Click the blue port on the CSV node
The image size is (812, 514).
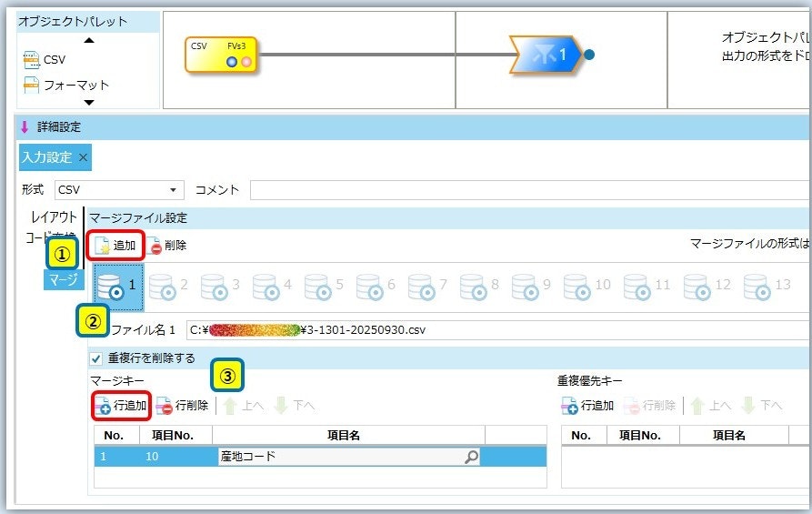232,62
